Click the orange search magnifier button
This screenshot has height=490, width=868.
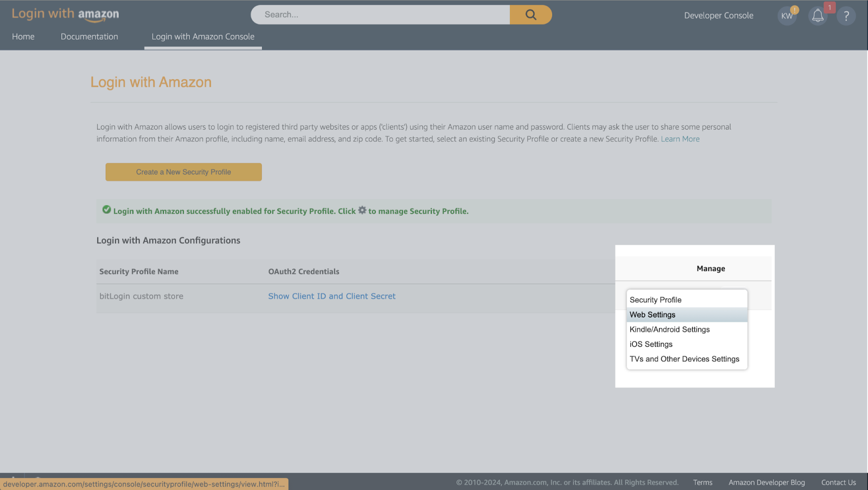531,15
